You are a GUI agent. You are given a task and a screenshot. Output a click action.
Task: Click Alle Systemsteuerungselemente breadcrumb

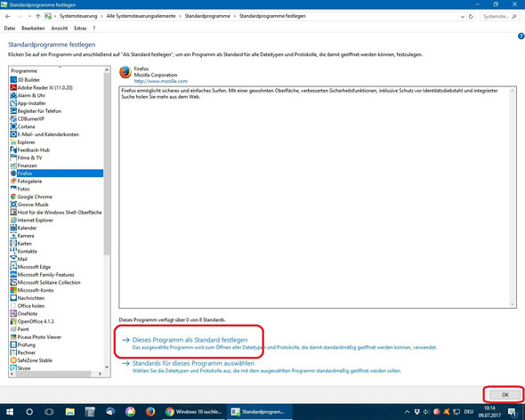tap(141, 16)
